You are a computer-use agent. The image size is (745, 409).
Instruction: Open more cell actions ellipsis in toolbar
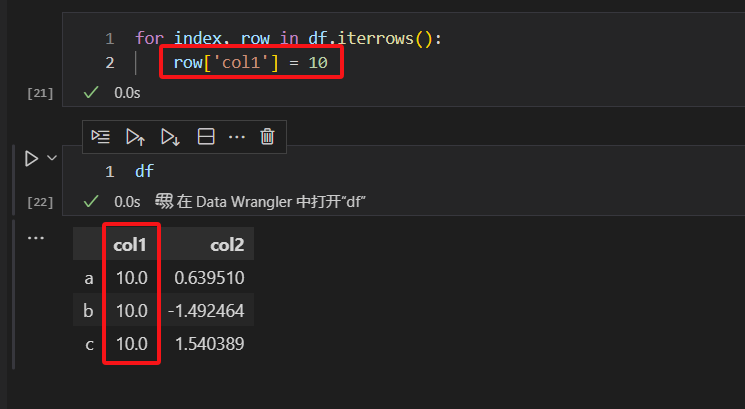(x=237, y=137)
